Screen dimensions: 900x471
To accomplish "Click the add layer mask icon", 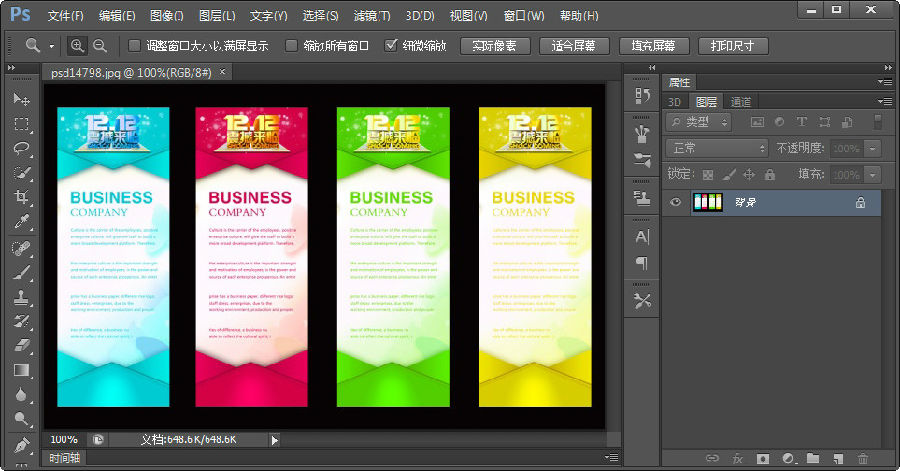I will [x=762, y=458].
